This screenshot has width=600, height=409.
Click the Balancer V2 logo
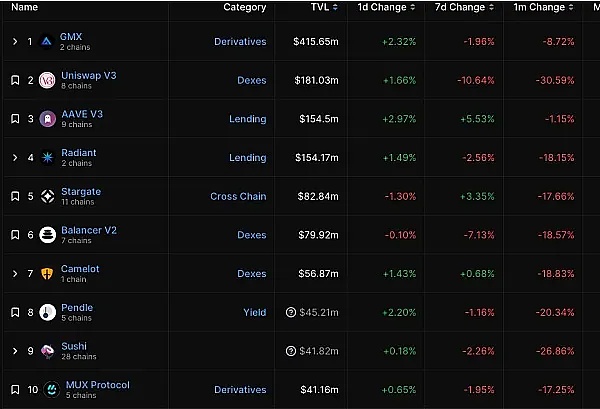47,235
